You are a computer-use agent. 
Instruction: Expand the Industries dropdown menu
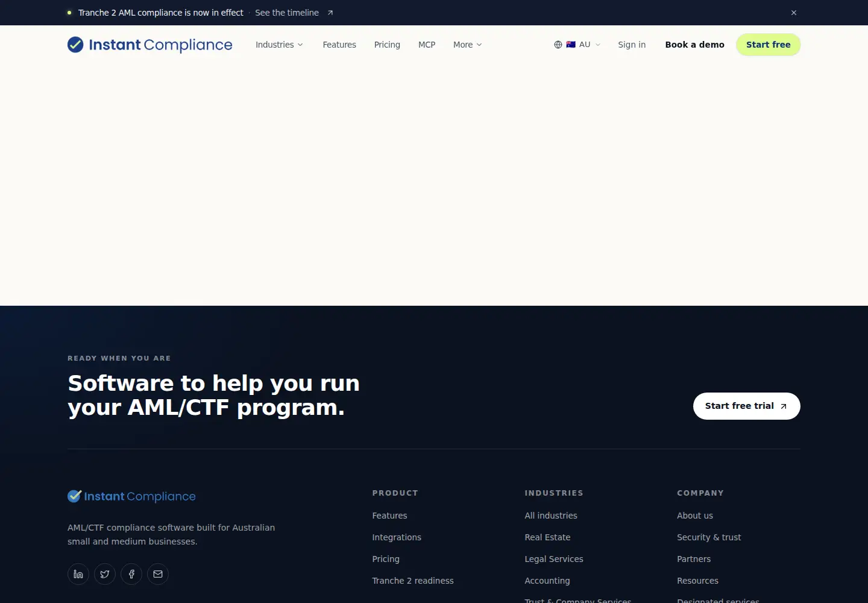(279, 45)
